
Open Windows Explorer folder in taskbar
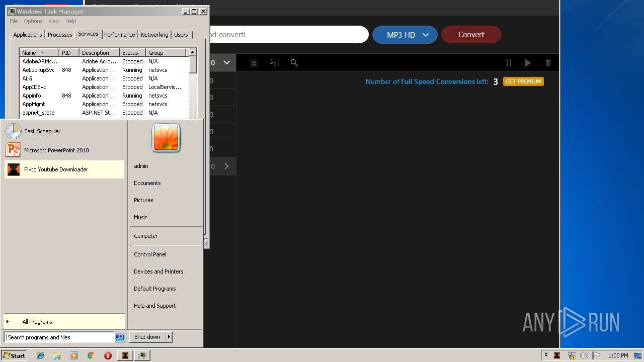(57, 355)
